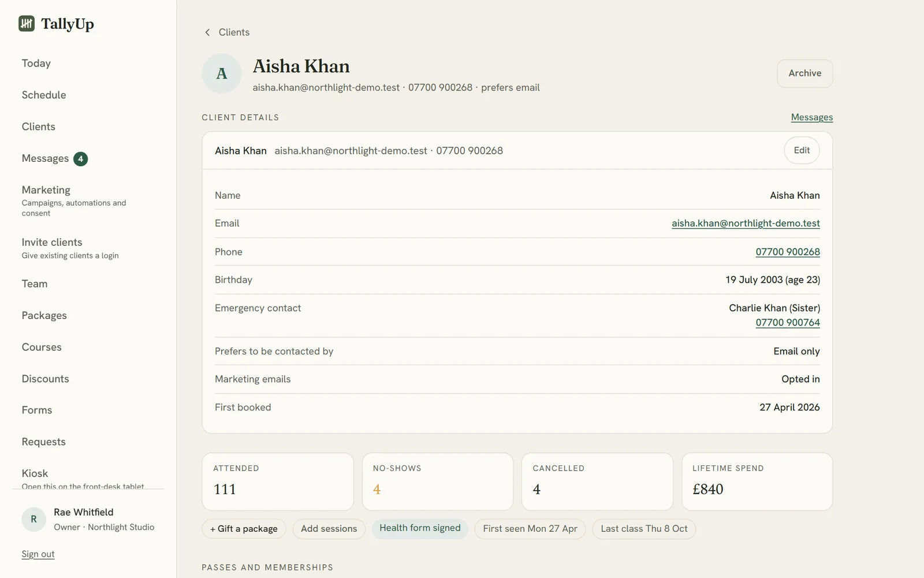Click the Cancelled stat card
Image resolution: width=924 pixels, height=578 pixels.
[597, 482]
